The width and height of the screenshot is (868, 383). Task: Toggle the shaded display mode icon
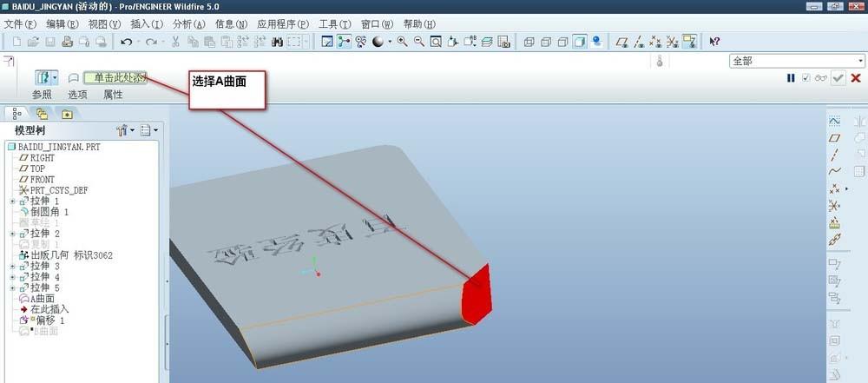(580, 42)
